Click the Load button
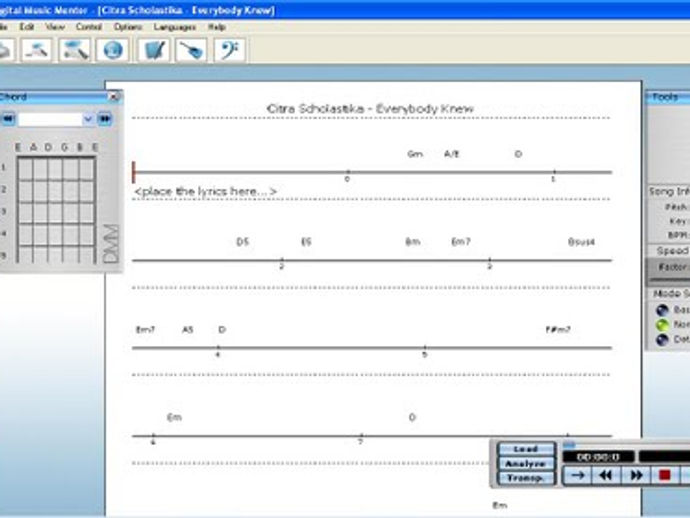The image size is (690, 518). pos(526,449)
